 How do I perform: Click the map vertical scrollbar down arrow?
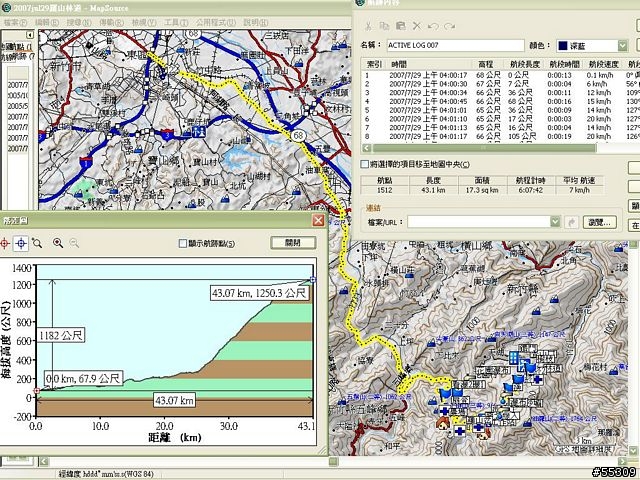pos(633,451)
